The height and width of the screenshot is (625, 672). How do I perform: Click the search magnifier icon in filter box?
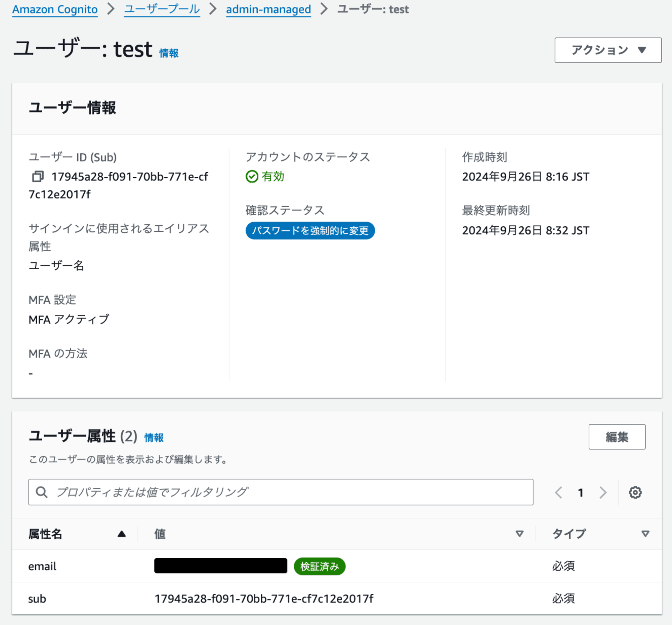point(42,492)
